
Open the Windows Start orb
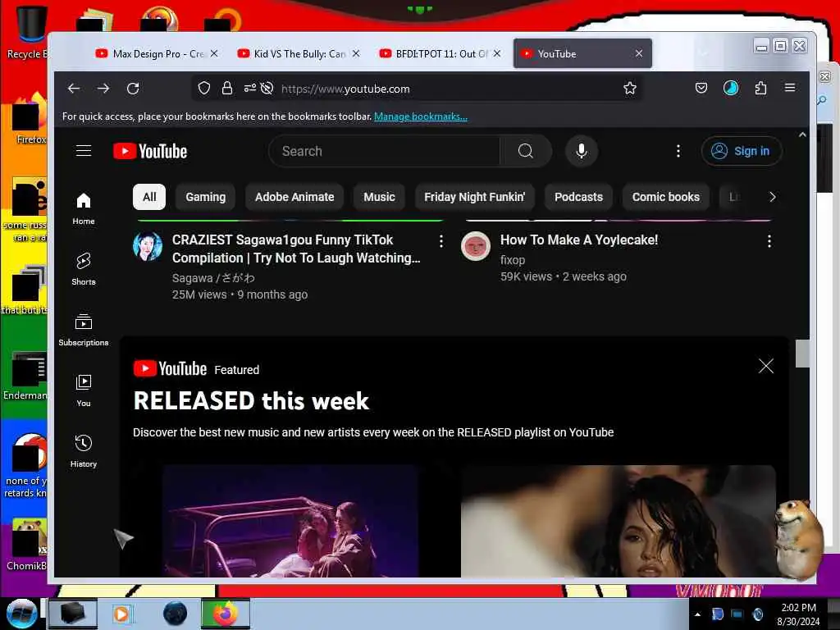21,614
